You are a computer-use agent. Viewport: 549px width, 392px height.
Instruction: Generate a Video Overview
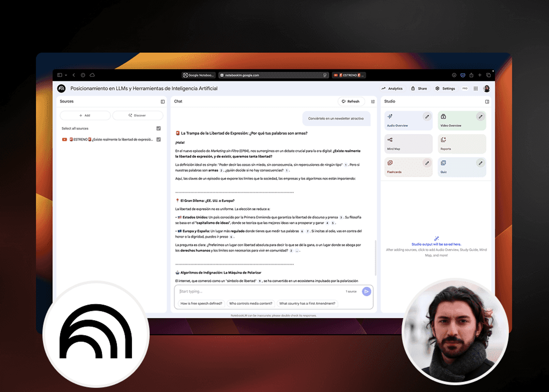(462, 121)
